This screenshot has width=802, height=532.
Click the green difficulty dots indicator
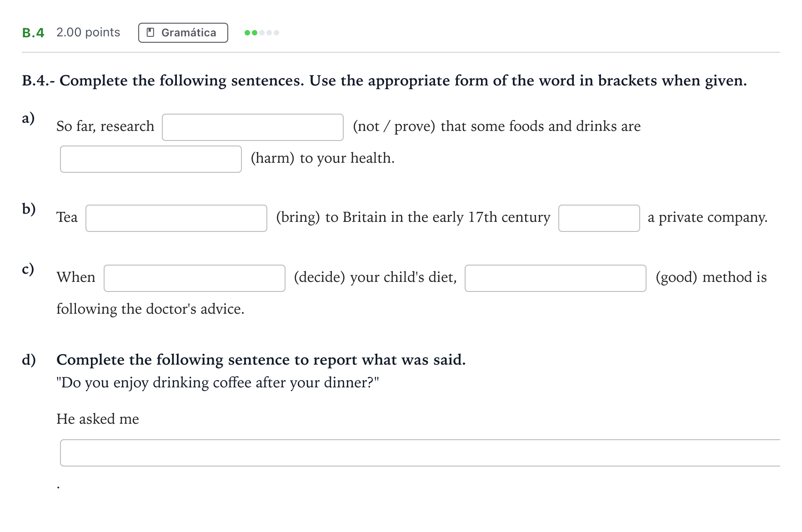click(x=262, y=33)
